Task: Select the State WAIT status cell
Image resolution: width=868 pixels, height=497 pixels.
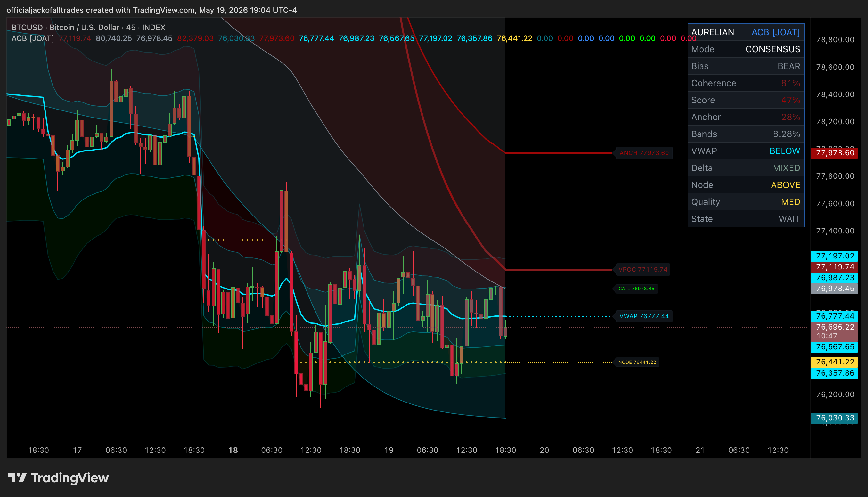Action: 773,219
